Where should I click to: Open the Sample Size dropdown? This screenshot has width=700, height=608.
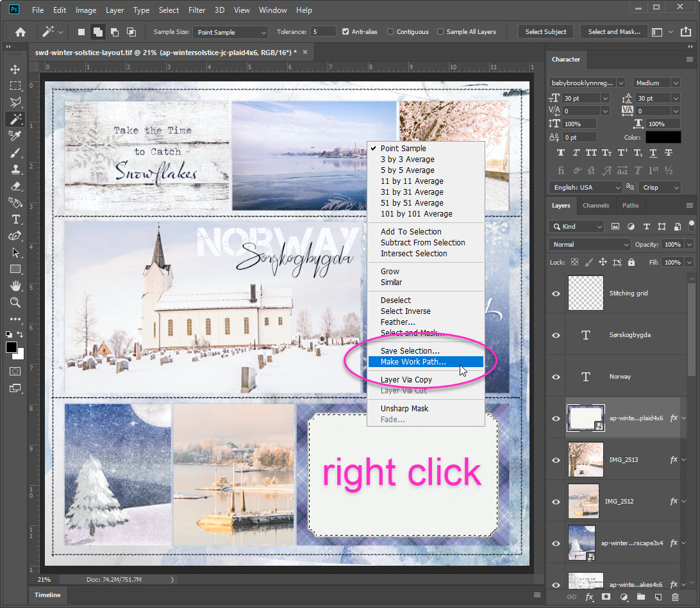tap(230, 32)
